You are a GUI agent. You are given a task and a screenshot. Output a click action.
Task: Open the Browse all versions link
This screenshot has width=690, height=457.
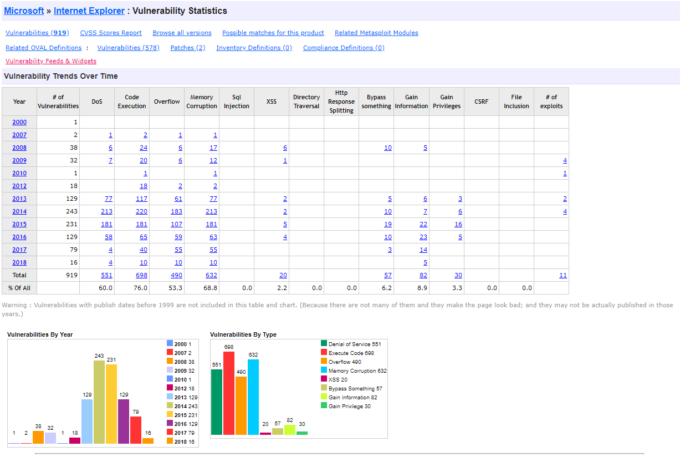click(182, 33)
